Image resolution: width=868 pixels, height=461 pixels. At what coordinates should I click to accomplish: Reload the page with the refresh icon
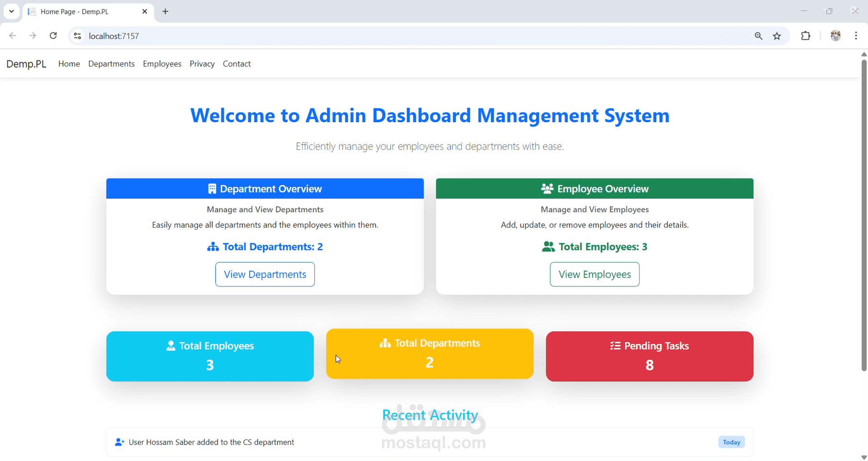point(53,36)
